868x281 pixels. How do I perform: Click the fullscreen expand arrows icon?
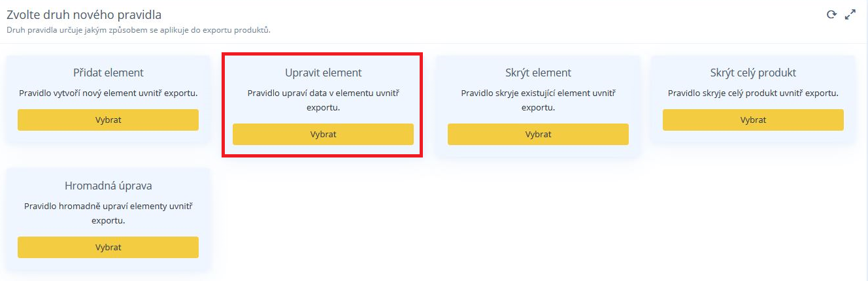click(x=850, y=14)
